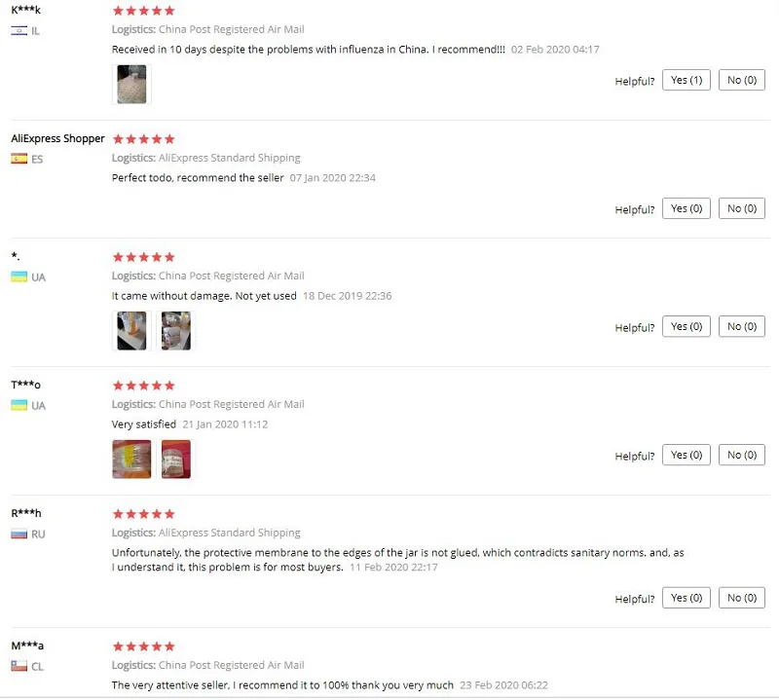Image resolution: width=779 pixels, height=700 pixels.
Task: Click the Russia flag icon next to RU
Action: tap(19, 534)
